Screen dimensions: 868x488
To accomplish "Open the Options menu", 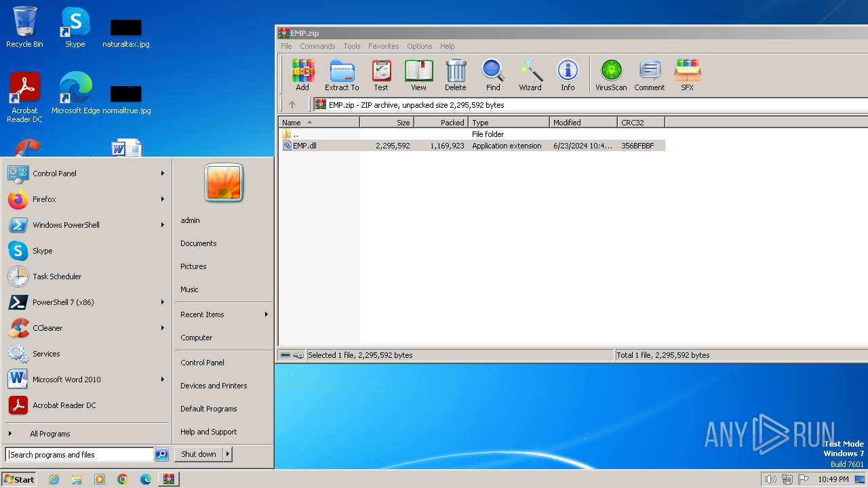I will point(419,46).
